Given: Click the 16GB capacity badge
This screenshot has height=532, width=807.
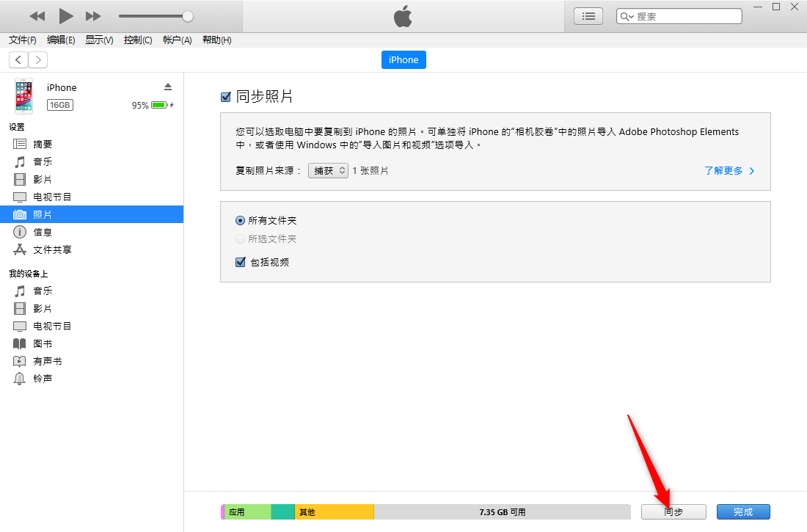Looking at the screenshot, I should 60,105.
